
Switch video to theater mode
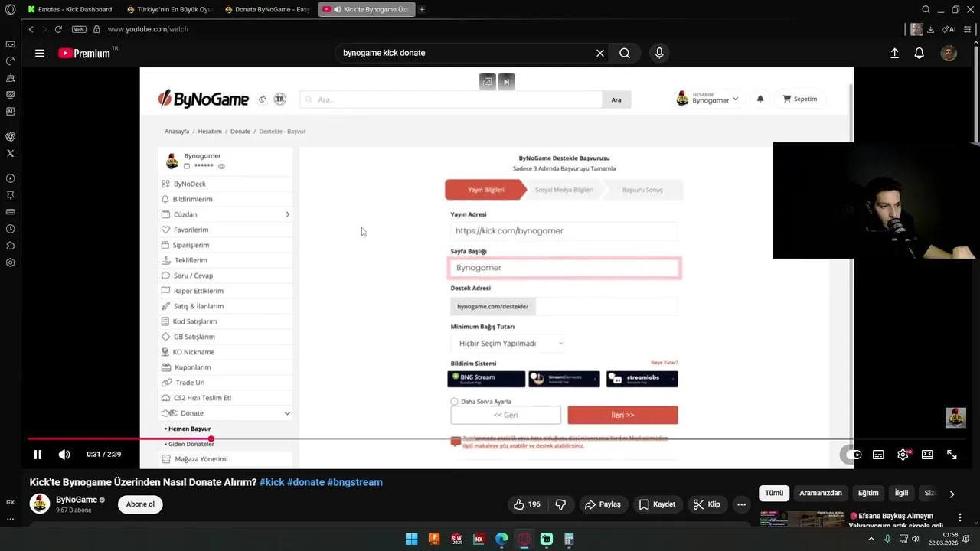pos(927,455)
